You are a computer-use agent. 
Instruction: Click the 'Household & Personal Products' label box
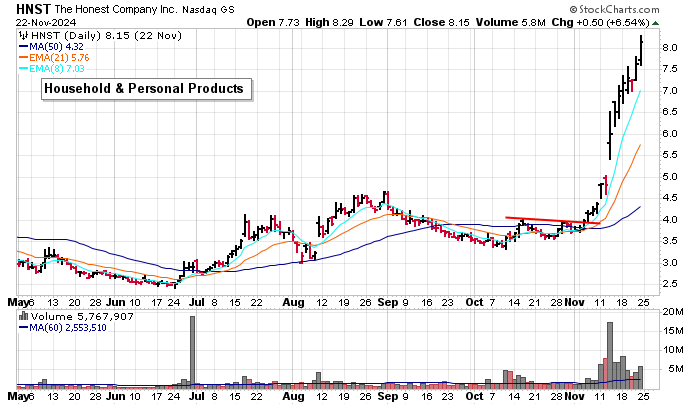click(147, 89)
